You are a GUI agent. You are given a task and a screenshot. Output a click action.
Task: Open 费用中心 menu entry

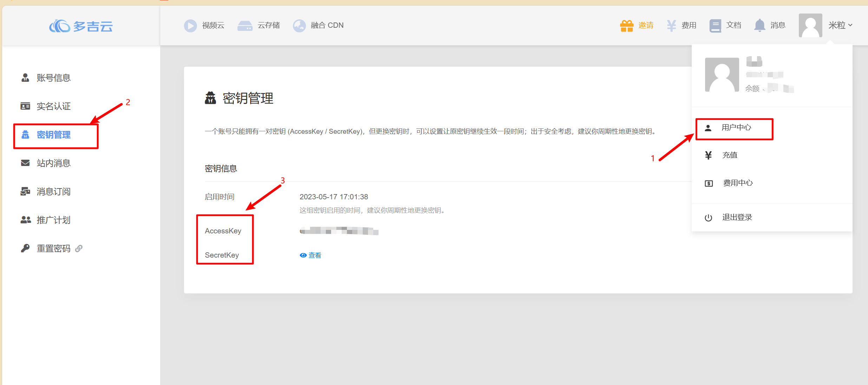[x=737, y=183]
